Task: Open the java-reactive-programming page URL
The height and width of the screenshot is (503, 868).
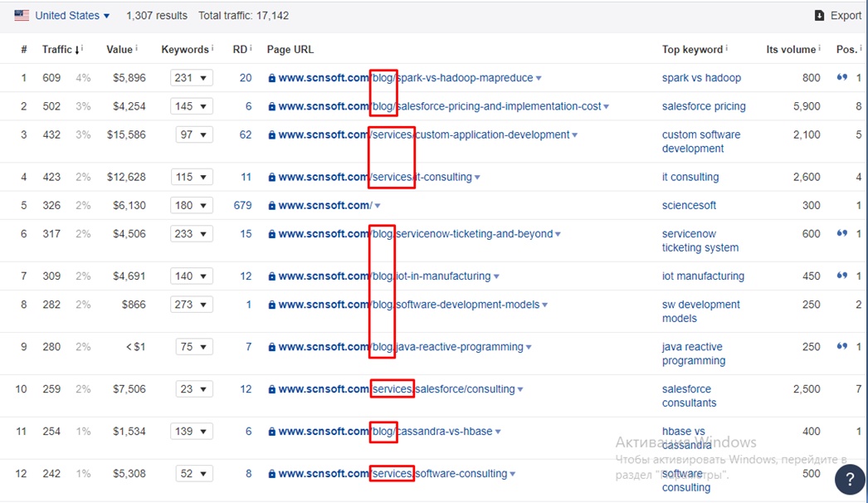Action: click(401, 347)
